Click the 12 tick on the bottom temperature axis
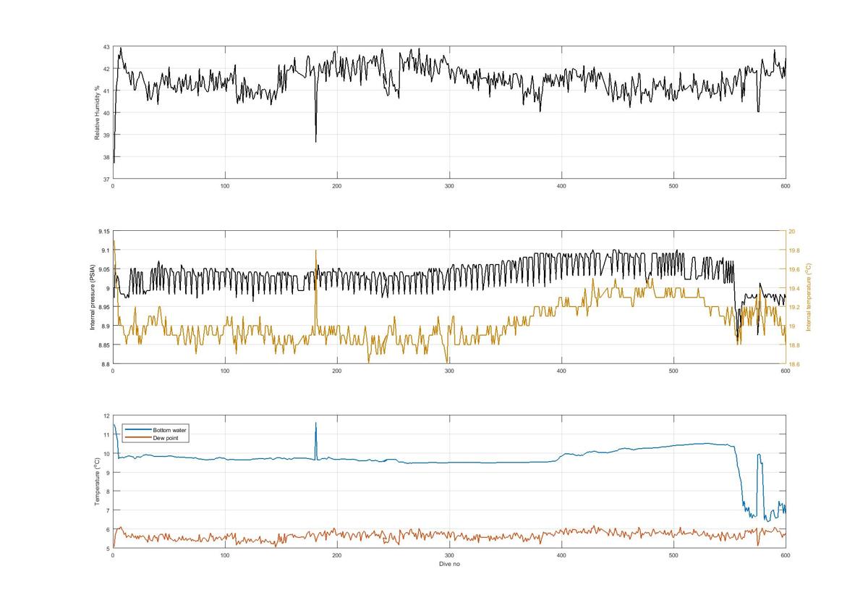 point(106,416)
